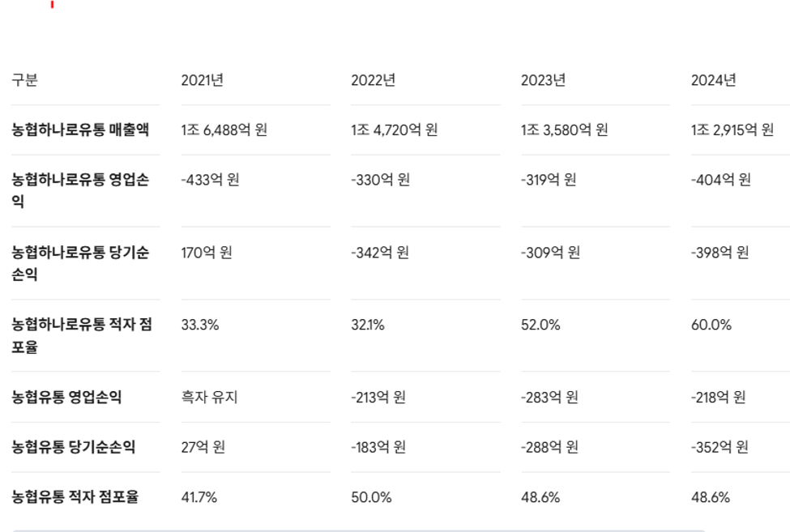Click the 농협유통 영업손익 row label
Image resolution: width=790 pixels, height=532 pixels.
[x=67, y=397]
